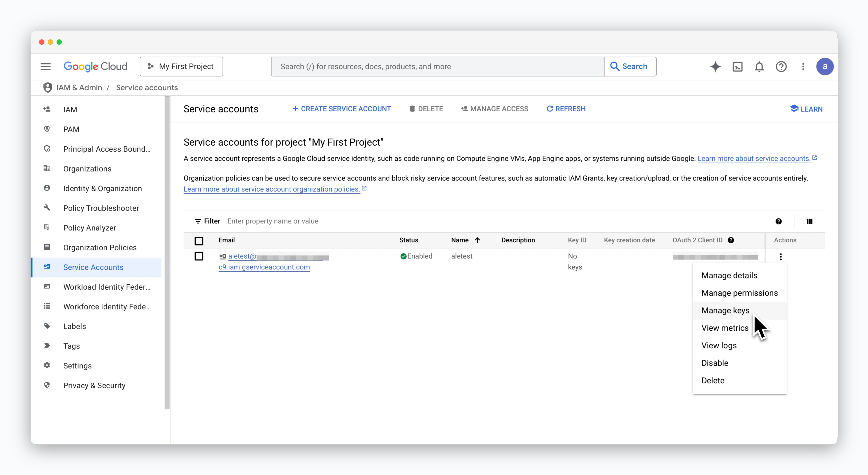The height and width of the screenshot is (475, 868).
Task: Click the 'No keys' Key ID cell
Action: [x=575, y=261]
